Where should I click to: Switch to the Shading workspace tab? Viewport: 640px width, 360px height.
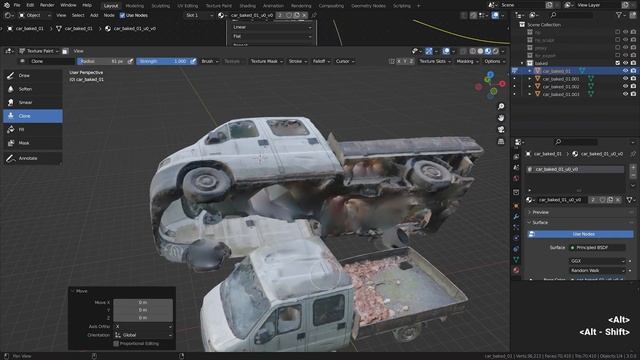tap(247, 6)
